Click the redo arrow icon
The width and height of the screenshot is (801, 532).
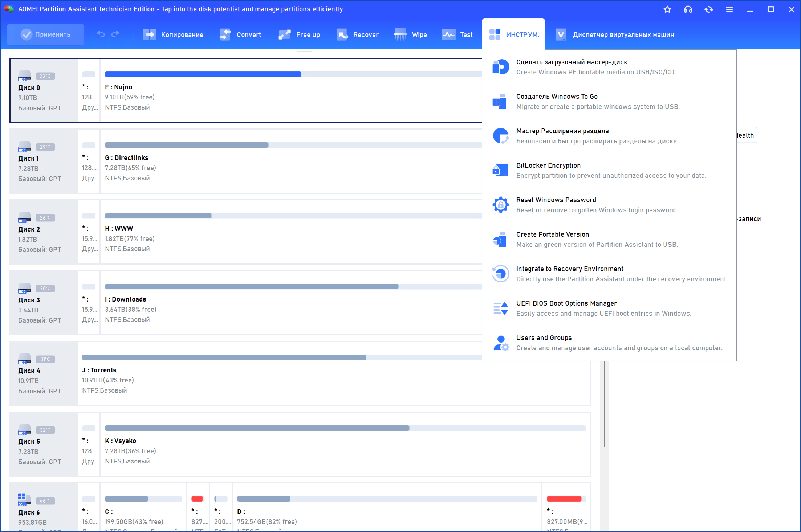[115, 34]
